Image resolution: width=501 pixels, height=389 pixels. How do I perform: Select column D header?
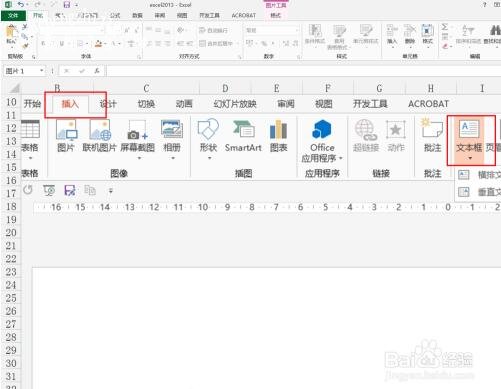(x=225, y=88)
